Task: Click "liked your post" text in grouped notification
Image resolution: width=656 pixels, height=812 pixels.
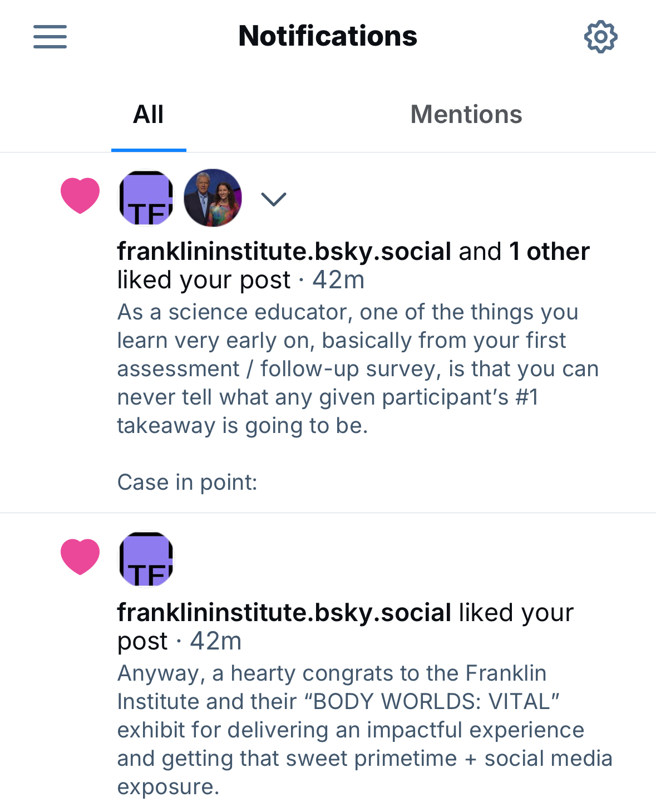Action: [x=204, y=280]
